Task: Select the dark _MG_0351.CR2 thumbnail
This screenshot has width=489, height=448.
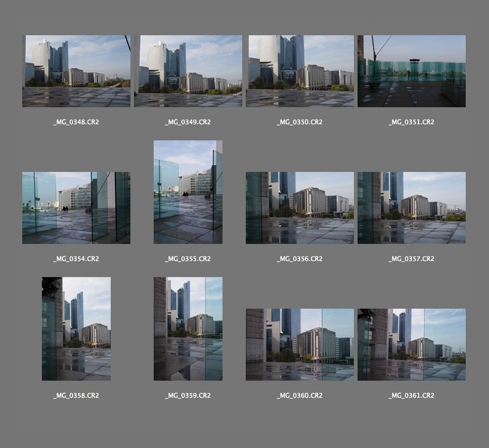Action: [x=411, y=71]
